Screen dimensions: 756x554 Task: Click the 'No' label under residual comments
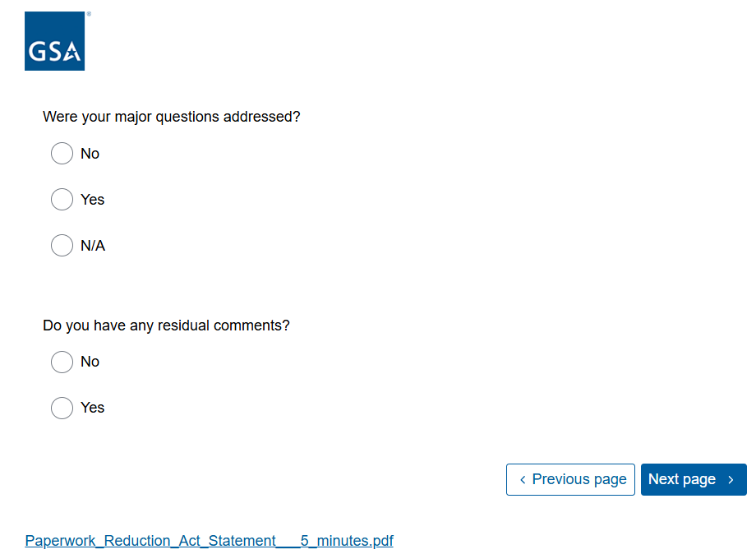click(90, 362)
